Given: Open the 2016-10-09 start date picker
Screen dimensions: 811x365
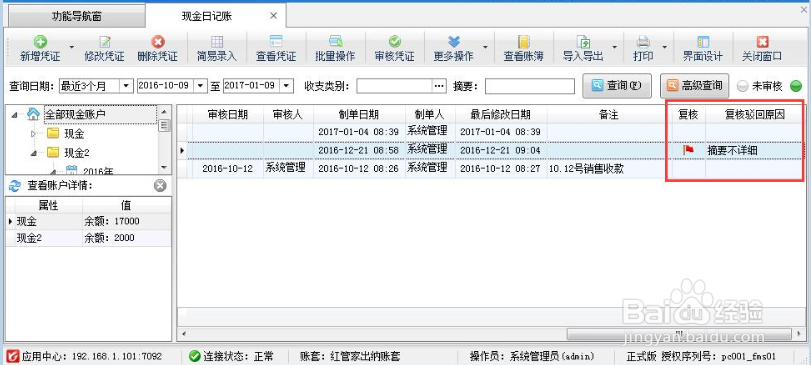Looking at the screenshot, I should click(x=201, y=86).
